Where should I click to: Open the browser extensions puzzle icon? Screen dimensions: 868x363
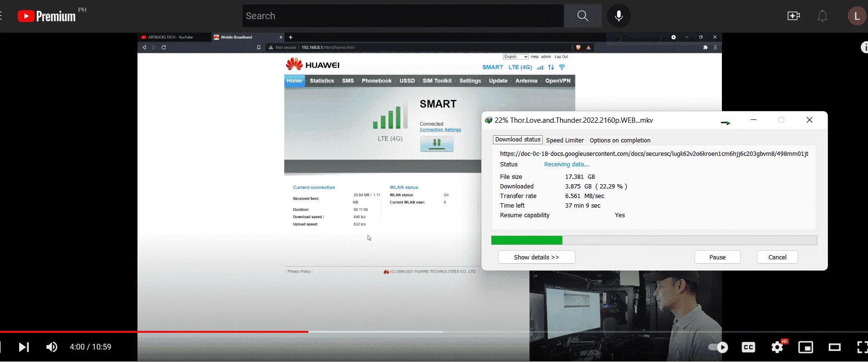click(705, 47)
